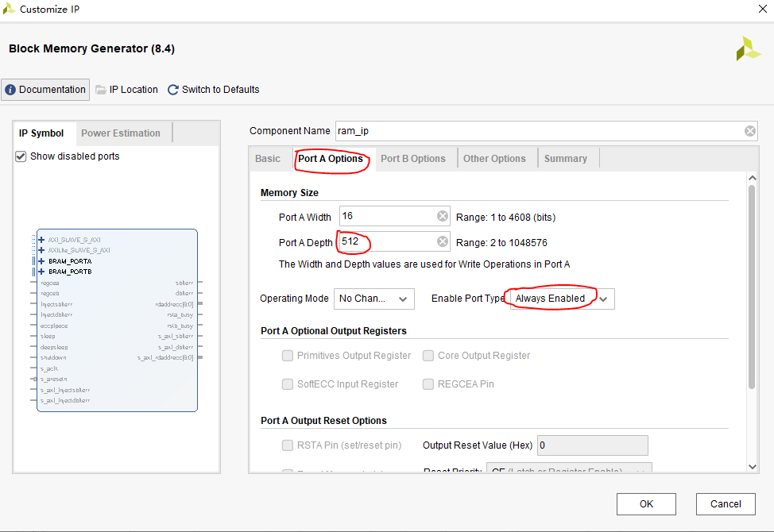The width and height of the screenshot is (774, 532).
Task: Click the scrollbar up arrow
Action: point(752,178)
